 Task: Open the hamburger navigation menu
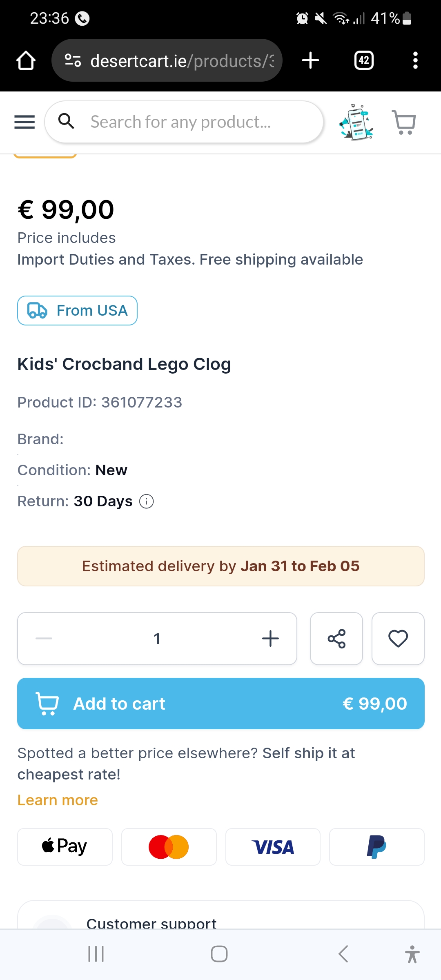pyautogui.click(x=24, y=122)
